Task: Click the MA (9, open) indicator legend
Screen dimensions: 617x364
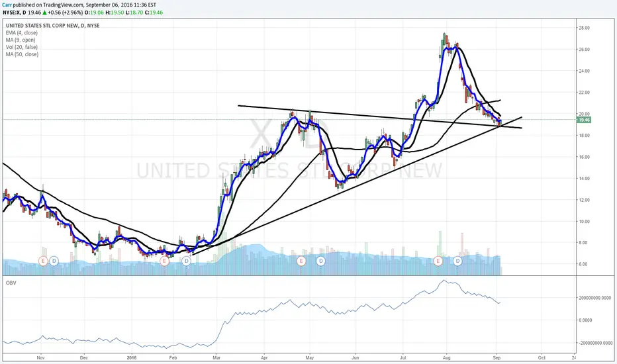Action: (21, 40)
